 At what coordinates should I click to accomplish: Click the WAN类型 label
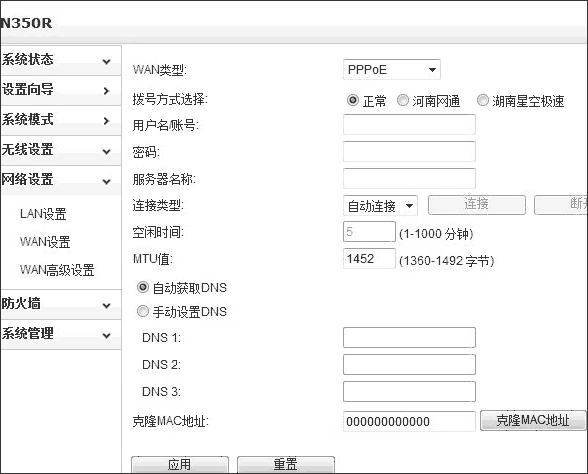click(x=160, y=70)
